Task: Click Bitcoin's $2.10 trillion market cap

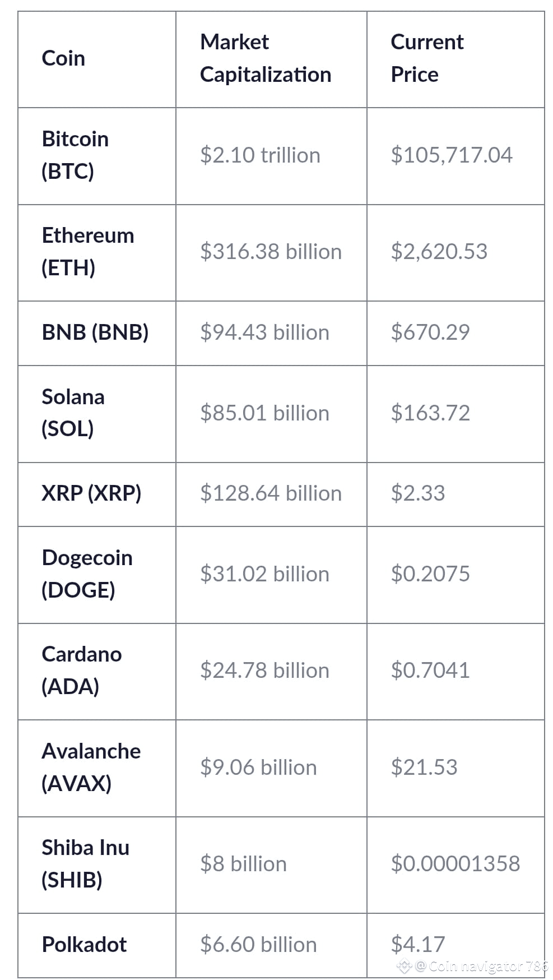Action: click(x=260, y=155)
